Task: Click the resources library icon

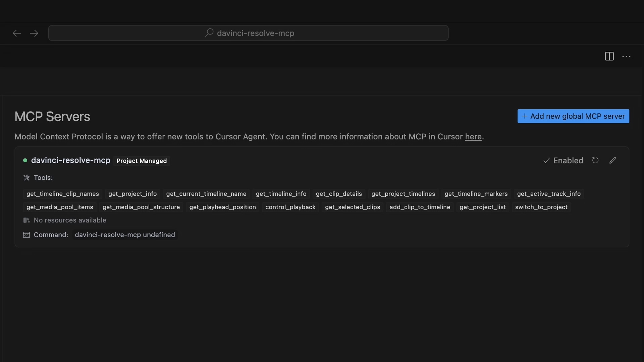Action: (x=26, y=220)
